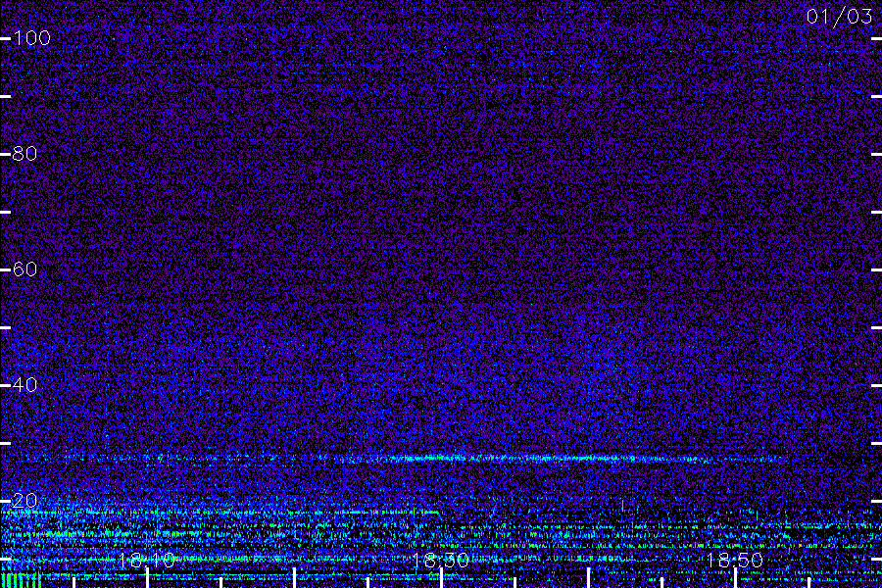Click the 100 frequency axis label

pyautogui.click(x=31, y=38)
